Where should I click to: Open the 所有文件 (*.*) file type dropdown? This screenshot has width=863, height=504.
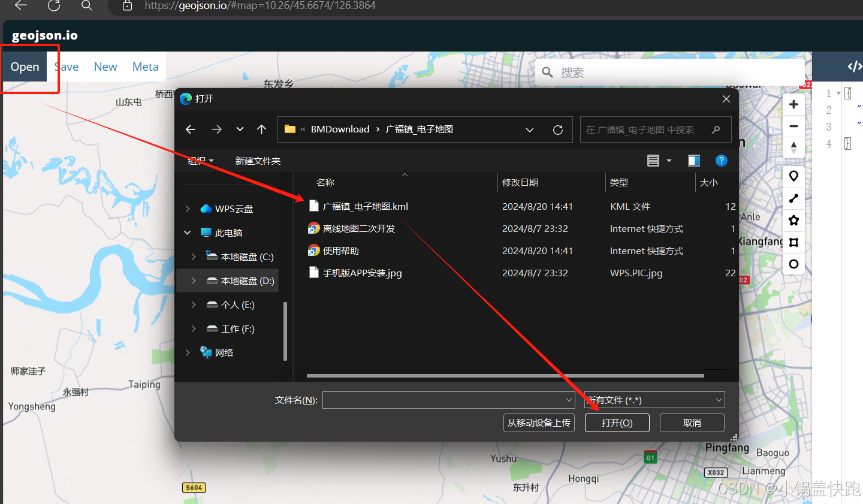(654, 400)
